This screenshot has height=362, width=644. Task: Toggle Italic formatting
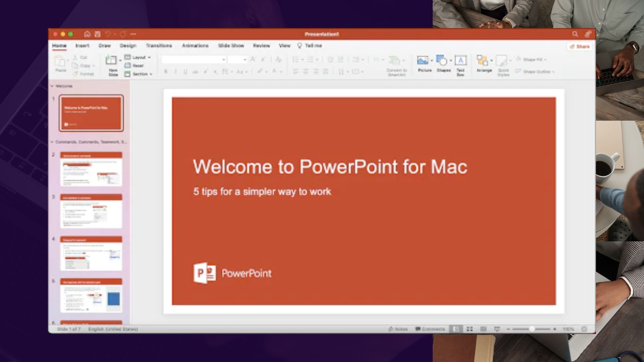coord(175,71)
